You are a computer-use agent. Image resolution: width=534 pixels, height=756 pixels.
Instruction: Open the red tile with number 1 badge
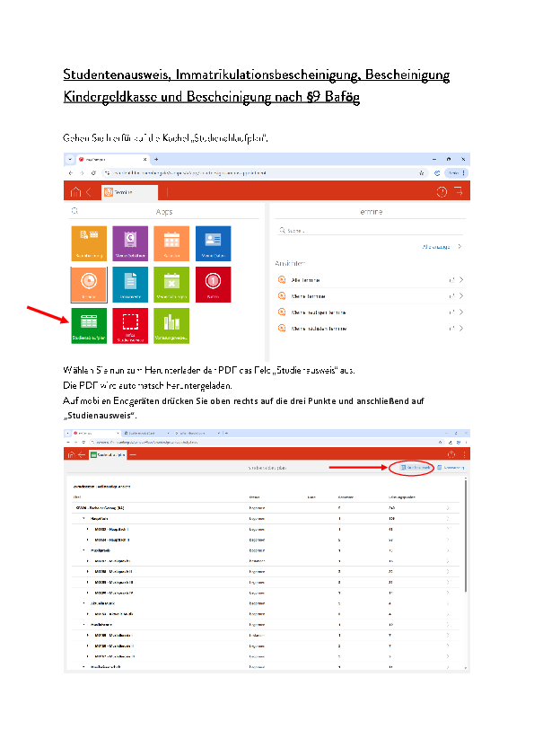pos(213,285)
